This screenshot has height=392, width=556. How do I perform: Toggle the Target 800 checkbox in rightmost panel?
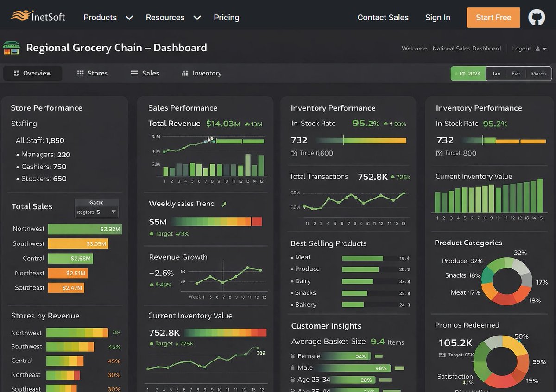pyautogui.click(x=439, y=153)
